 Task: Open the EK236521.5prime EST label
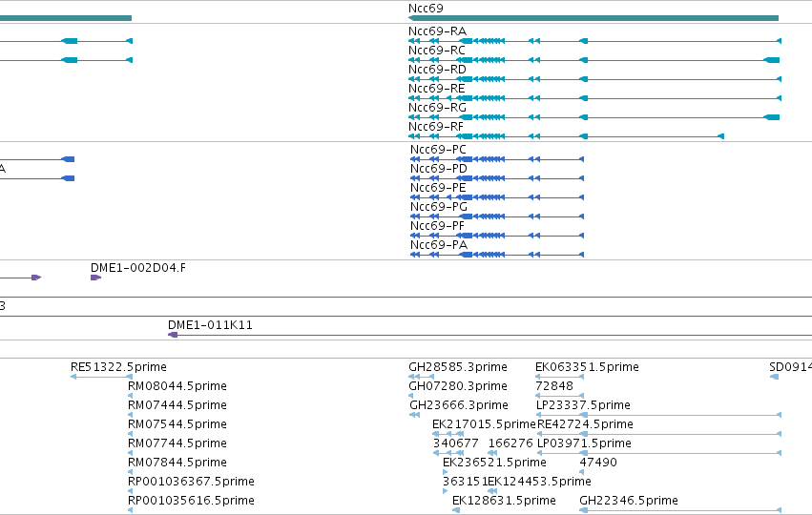coord(494,463)
